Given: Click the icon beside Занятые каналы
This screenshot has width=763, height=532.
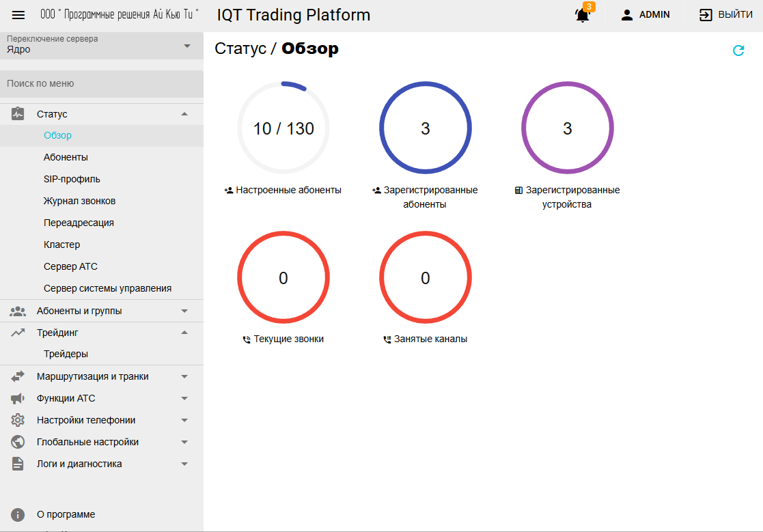Looking at the screenshot, I should 387,339.
